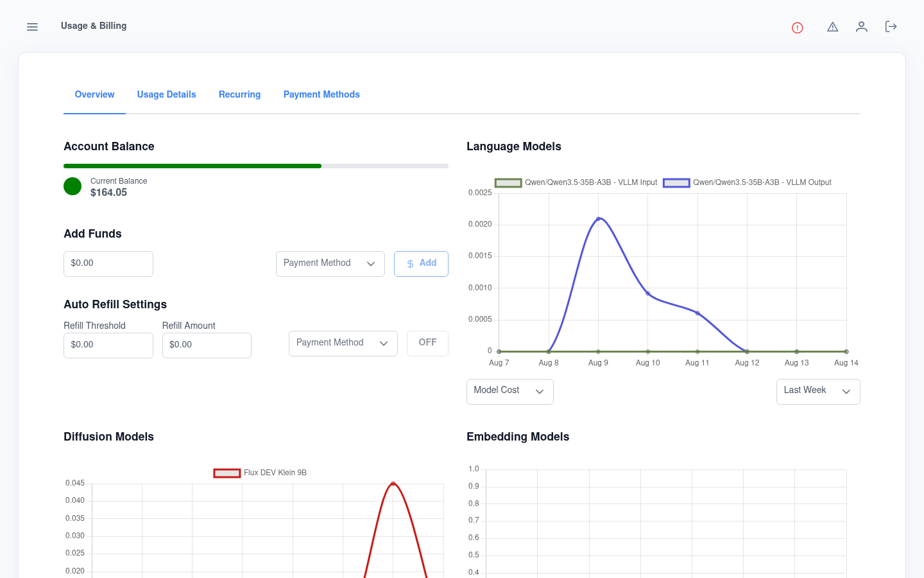This screenshot has width=924, height=578.
Task: Click the Aug 10 VLLM Output data point
Action: point(648,293)
